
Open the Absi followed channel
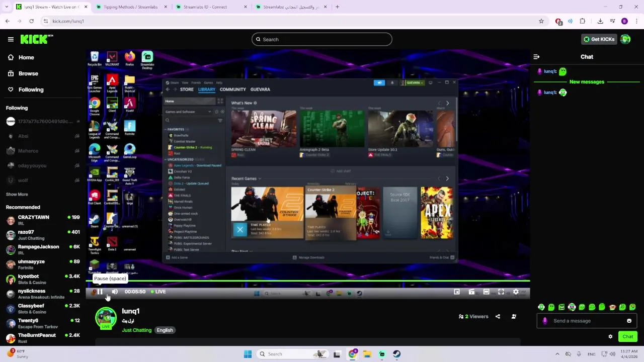[43, 136]
